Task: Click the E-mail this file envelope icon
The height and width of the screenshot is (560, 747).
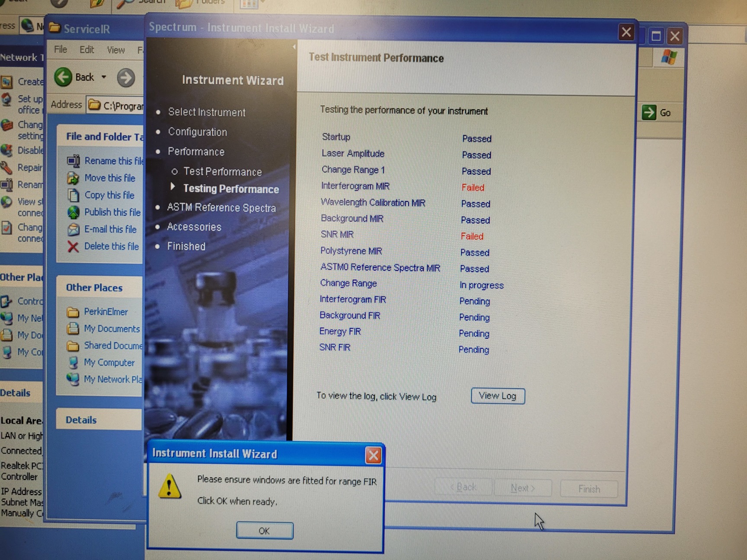Action: click(73, 229)
